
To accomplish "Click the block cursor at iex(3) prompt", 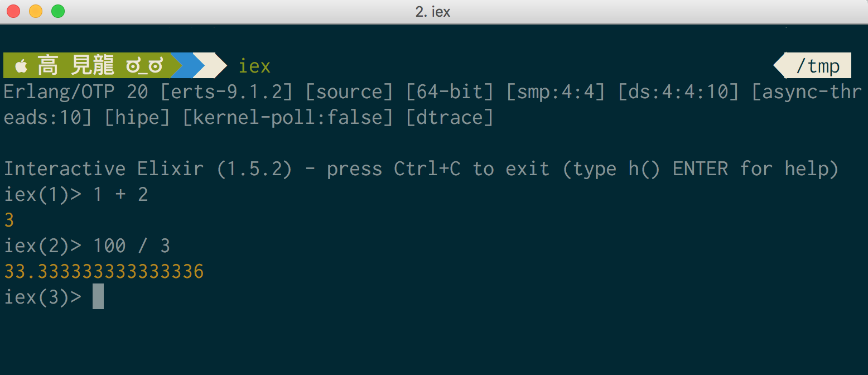I will point(98,296).
